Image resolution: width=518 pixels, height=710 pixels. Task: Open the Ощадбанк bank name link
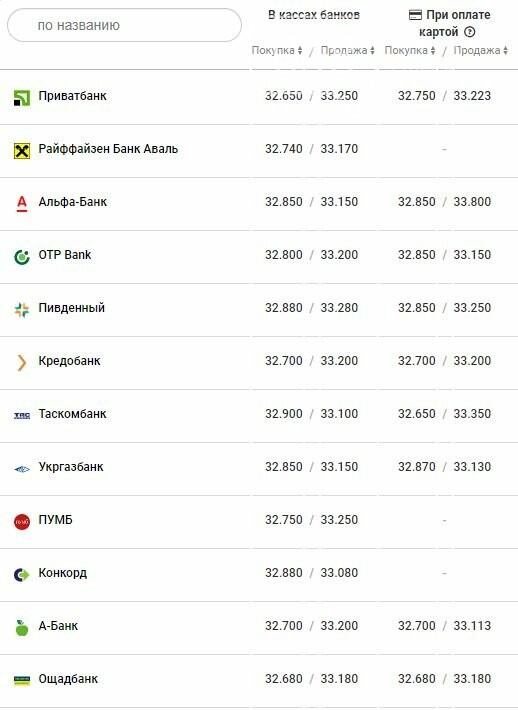coord(68,679)
